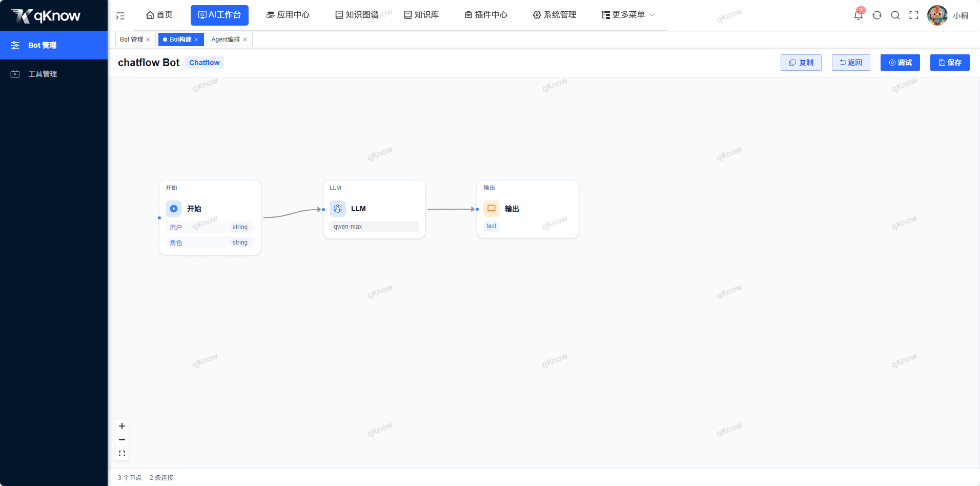Go to 首页 in the top menu
Viewport: 980px width, 486px height.
159,15
